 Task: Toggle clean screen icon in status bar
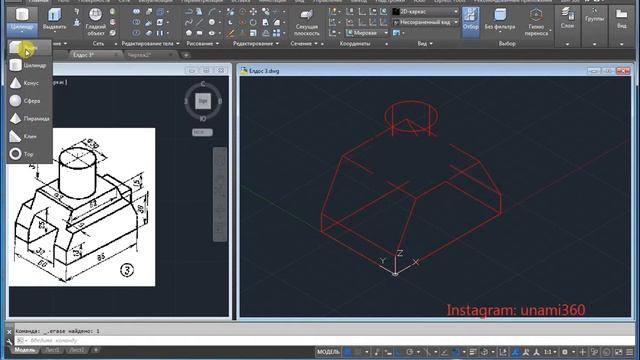tap(619, 352)
